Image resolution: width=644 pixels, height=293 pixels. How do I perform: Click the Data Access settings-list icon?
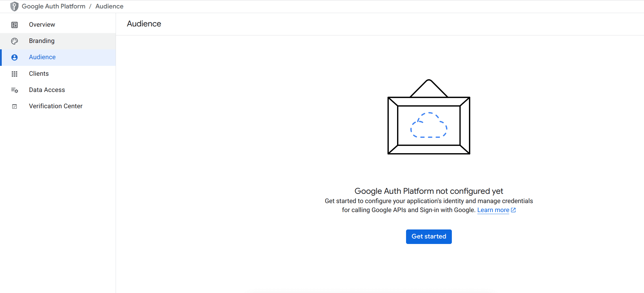[x=14, y=90]
